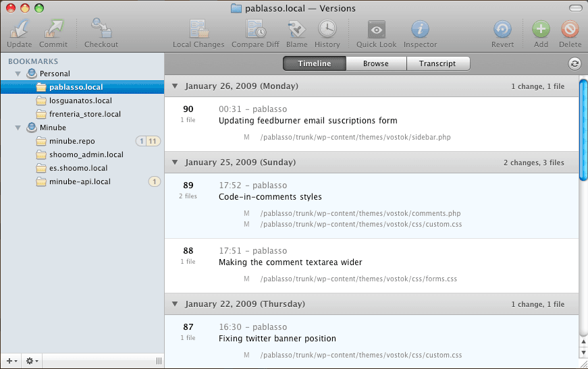588x369 pixels.
Task: Click the comments.php file path
Action: 360,214
